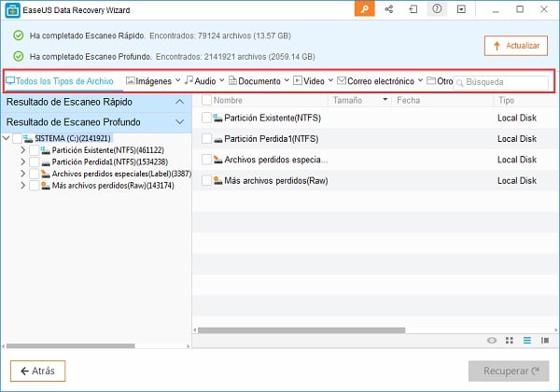Filter by Audio file type
The height and width of the screenshot is (392, 560).
point(200,81)
